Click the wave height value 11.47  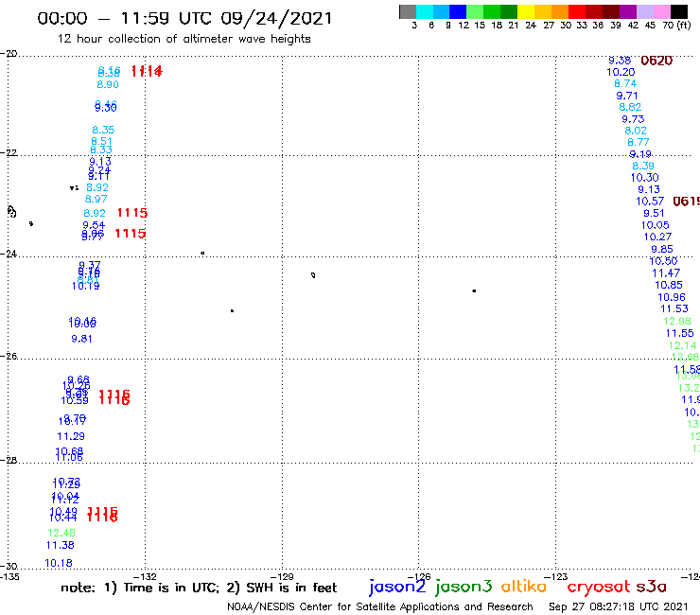666,272
